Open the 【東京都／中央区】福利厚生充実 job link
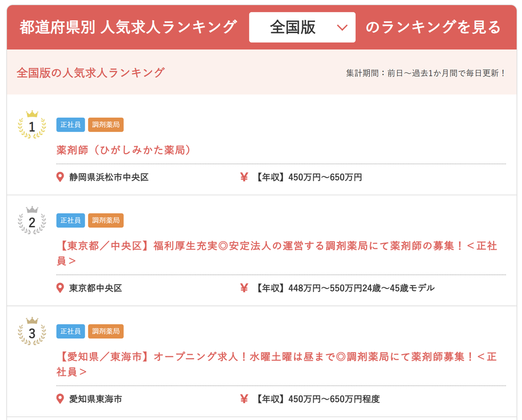Image resolution: width=522 pixels, height=420 pixels. [277, 253]
